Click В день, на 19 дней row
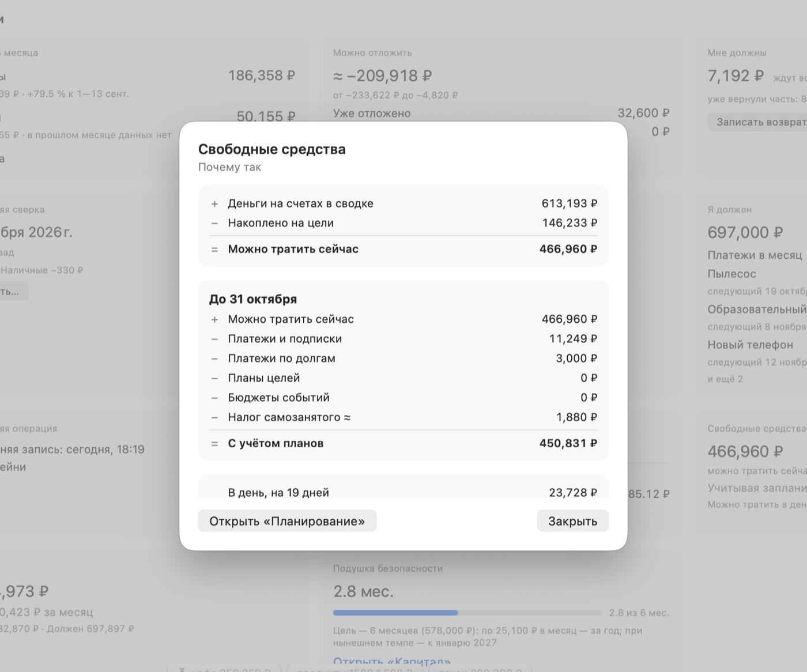This screenshot has width=807, height=672. point(403,492)
